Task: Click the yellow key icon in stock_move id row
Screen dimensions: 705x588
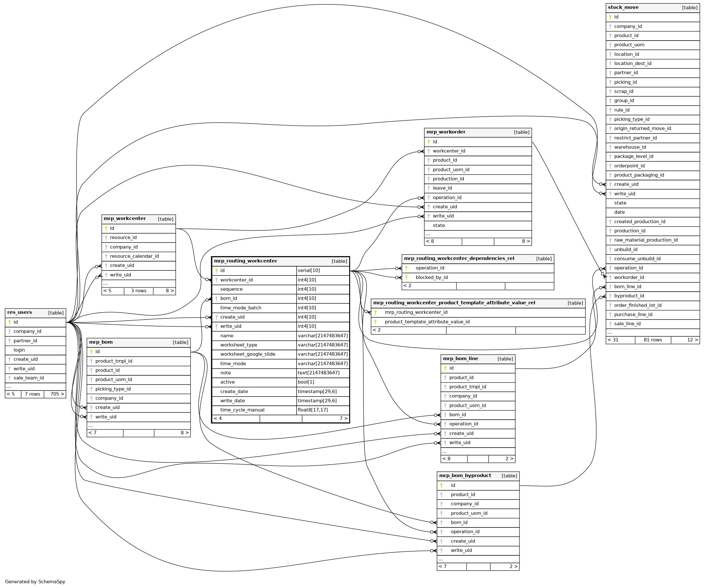Action: 610,17
